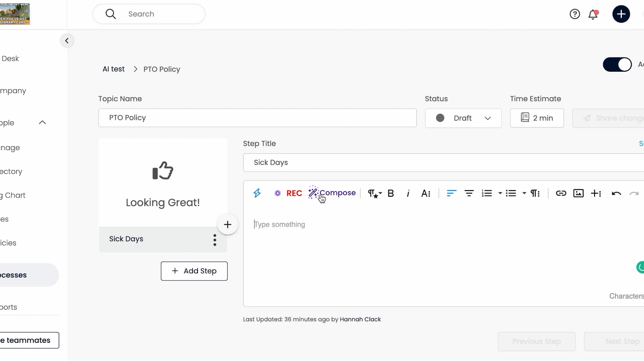Insert an image into the step

[x=579, y=193]
